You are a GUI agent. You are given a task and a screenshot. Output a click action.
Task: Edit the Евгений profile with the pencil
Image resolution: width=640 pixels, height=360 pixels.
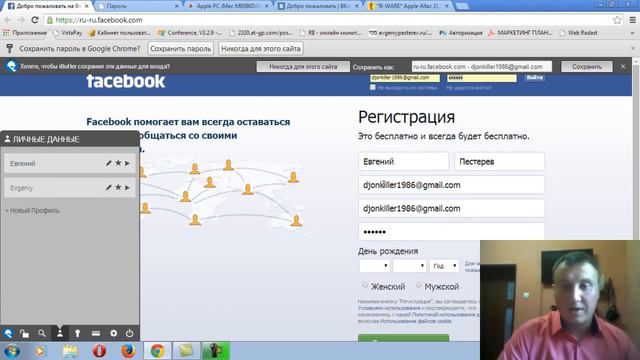109,163
